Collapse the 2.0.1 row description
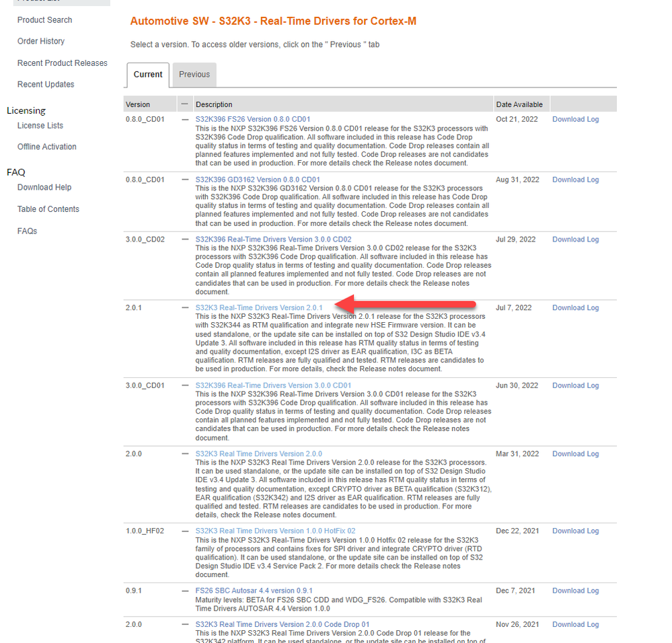The image size is (672, 643). [185, 307]
